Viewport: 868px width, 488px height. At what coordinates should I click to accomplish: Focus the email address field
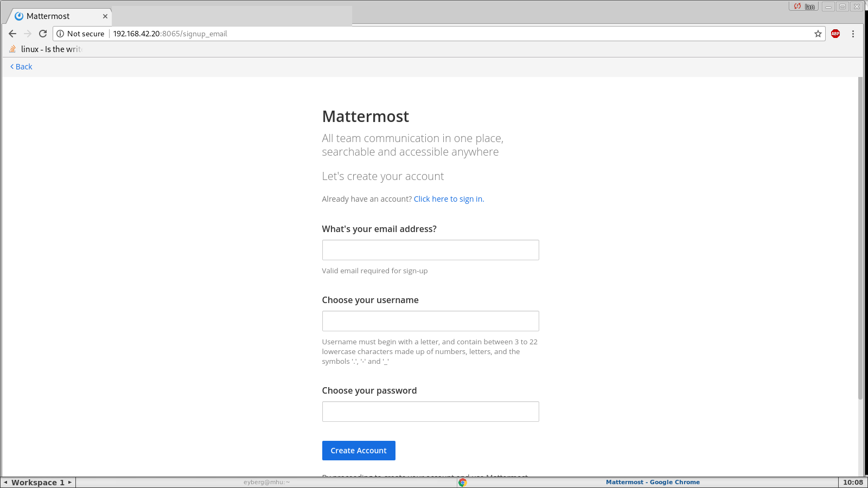(430, 250)
